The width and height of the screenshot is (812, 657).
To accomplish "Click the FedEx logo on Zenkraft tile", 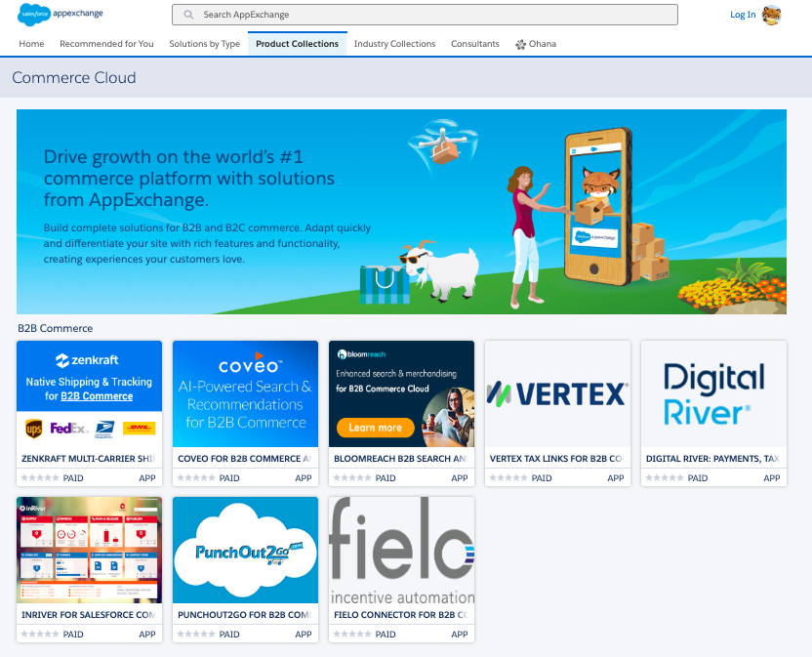I will [69, 429].
